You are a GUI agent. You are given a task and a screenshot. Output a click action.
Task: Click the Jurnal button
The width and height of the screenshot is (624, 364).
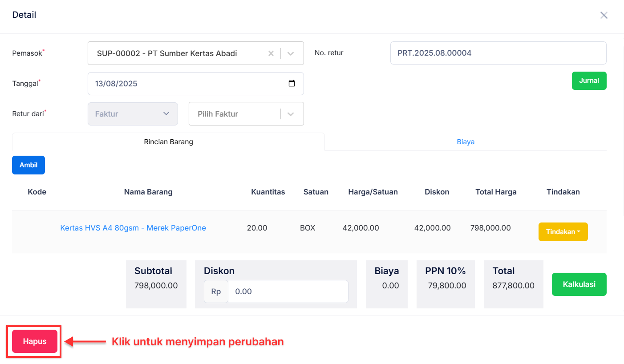589,81
